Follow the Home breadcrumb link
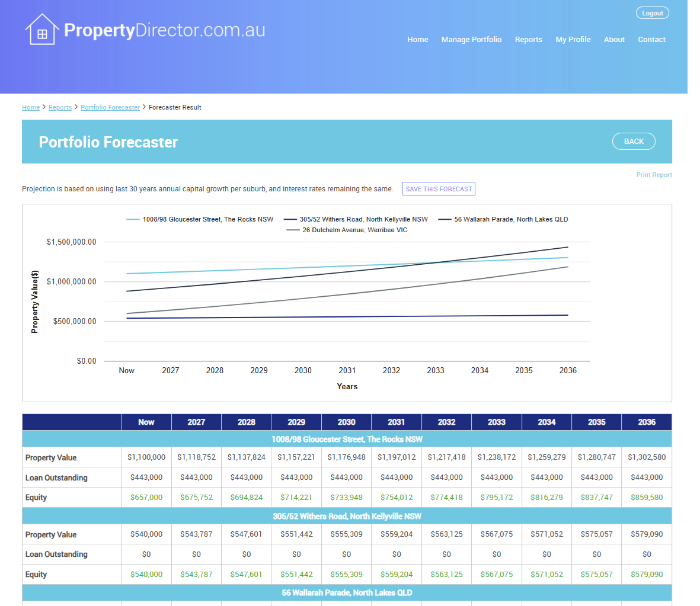This screenshot has height=606, width=700. [x=31, y=108]
